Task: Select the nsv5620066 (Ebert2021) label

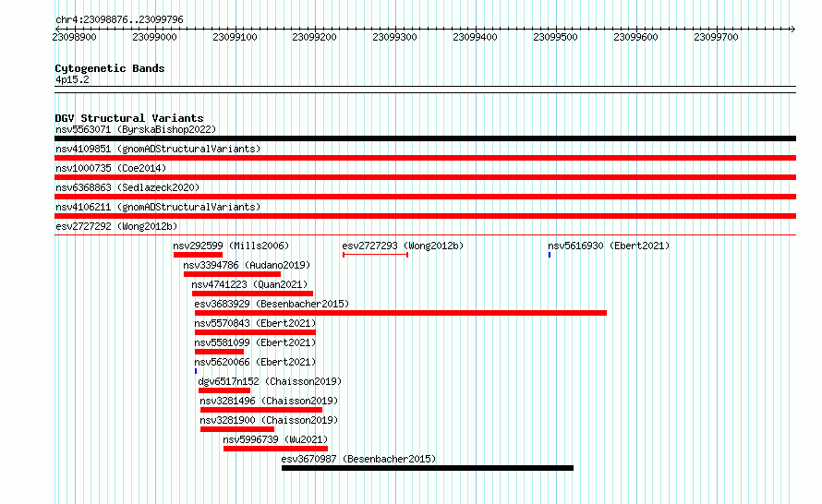Action: tap(255, 362)
